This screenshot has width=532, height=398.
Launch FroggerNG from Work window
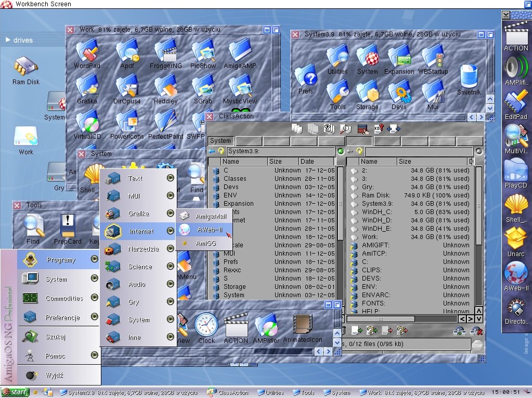165,54
